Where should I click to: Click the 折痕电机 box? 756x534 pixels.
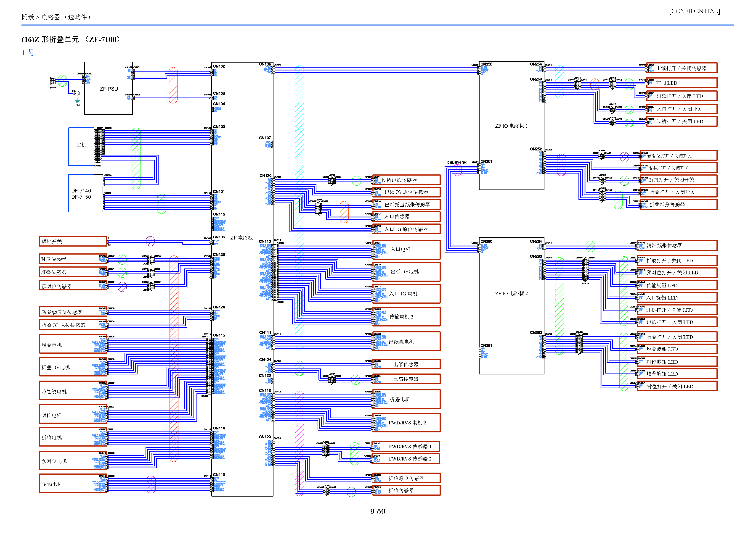pyautogui.click(x=73, y=437)
